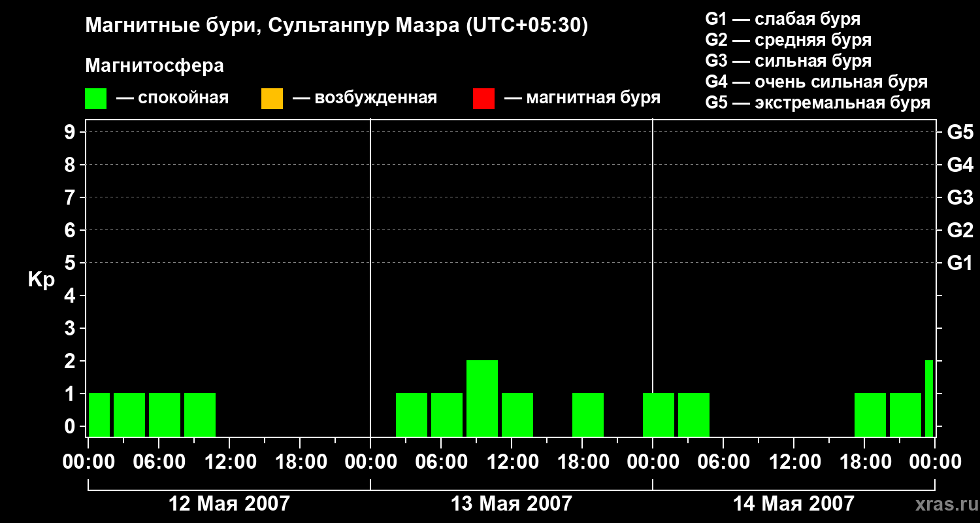
Task: Click legend line 'G1 — слабая буря'
Action: [783, 19]
